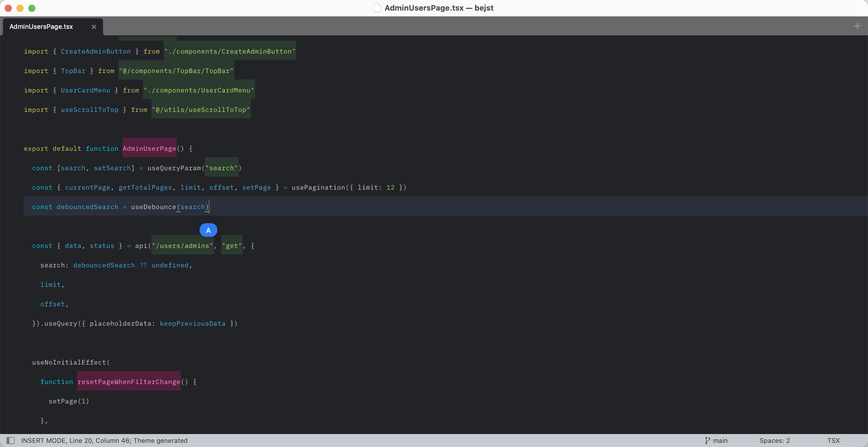Click the useScrollToTop import name
This screenshot has width=868, height=447.
pyautogui.click(x=90, y=110)
